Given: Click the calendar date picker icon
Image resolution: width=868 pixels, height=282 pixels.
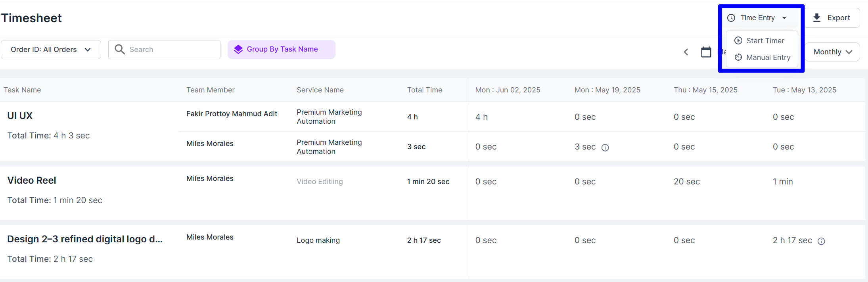Looking at the screenshot, I should (706, 52).
